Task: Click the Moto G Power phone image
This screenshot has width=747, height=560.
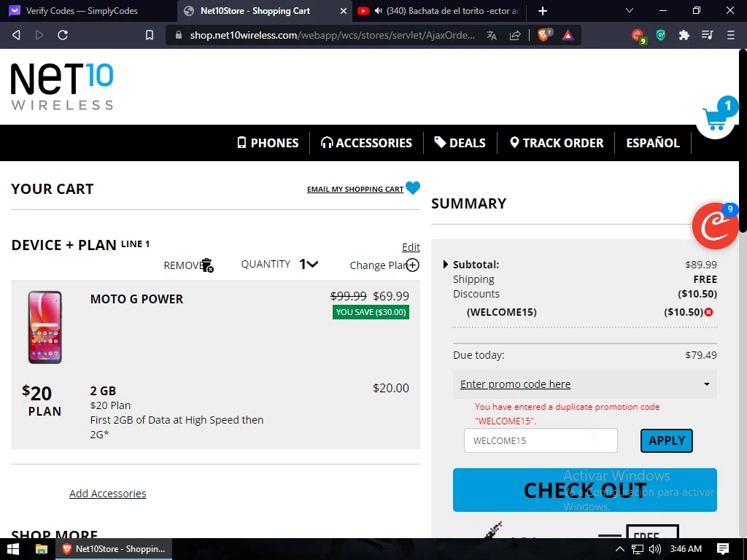Action: pos(44,327)
